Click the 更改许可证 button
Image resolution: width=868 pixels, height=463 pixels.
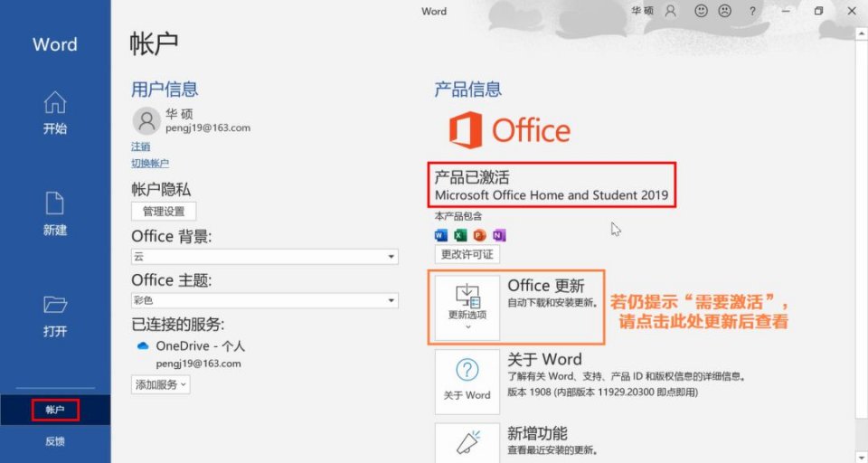pyautogui.click(x=467, y=254)
